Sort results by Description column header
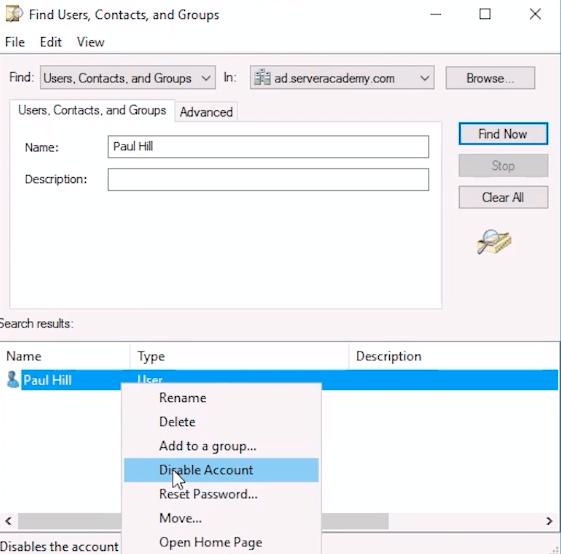The height and width of the screenshot is (554, 561). (454, 356)
